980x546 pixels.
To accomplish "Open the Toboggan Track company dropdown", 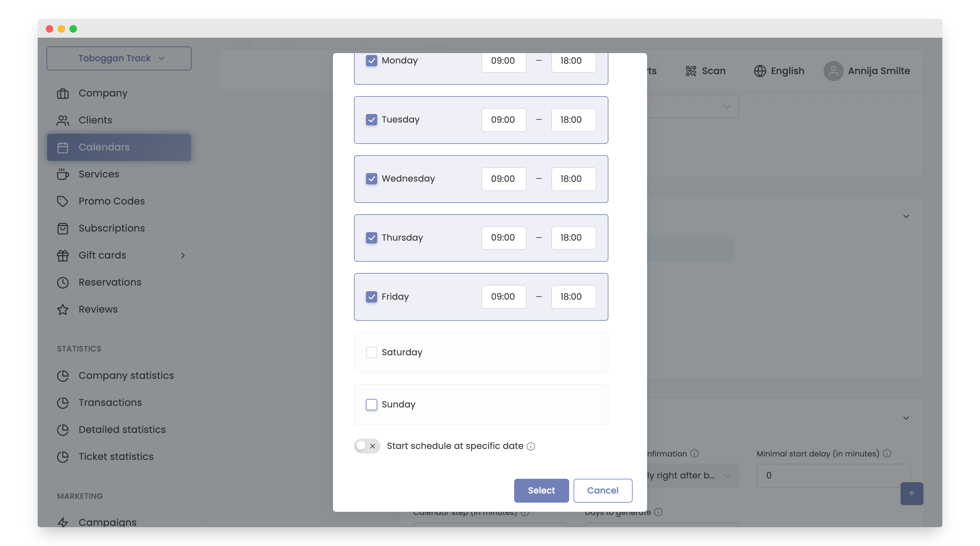I will pyautogui.click(x=119, y=58).
